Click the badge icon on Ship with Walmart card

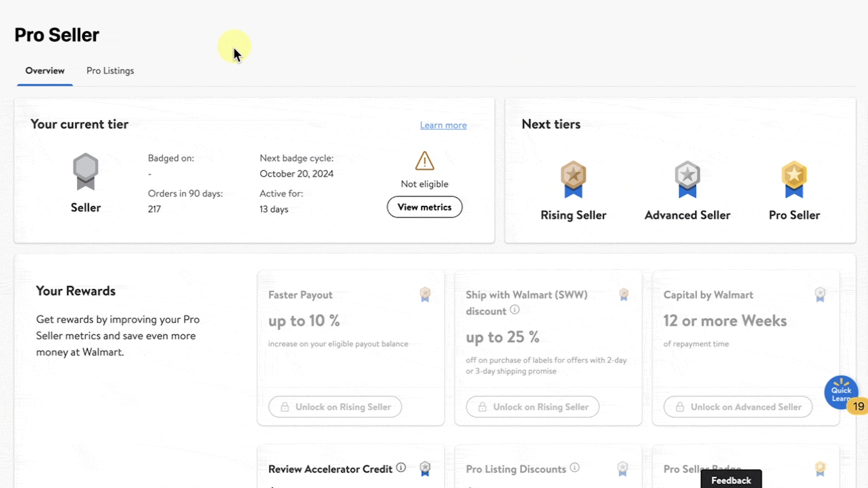click(624, 295)
